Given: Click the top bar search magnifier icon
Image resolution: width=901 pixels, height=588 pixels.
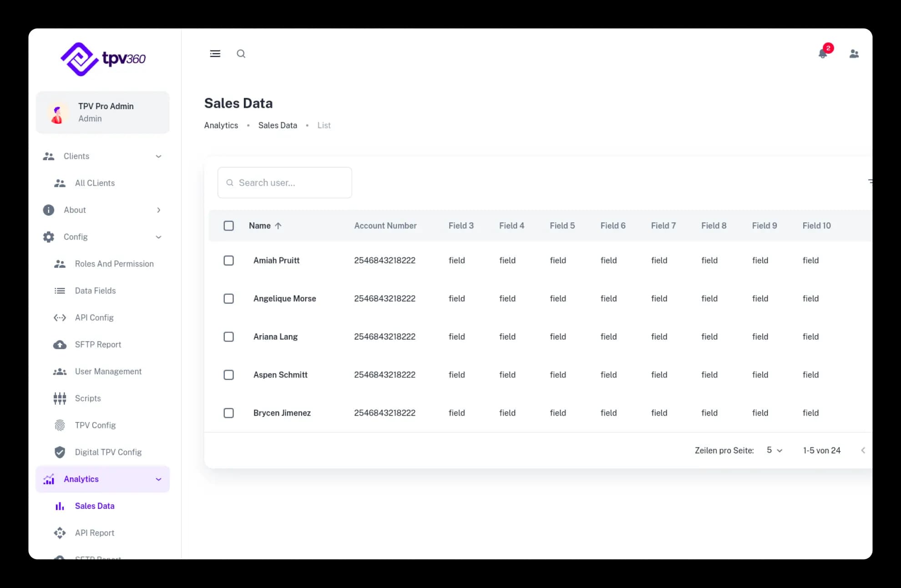Looking at the screenshot, I should [241, 54].
